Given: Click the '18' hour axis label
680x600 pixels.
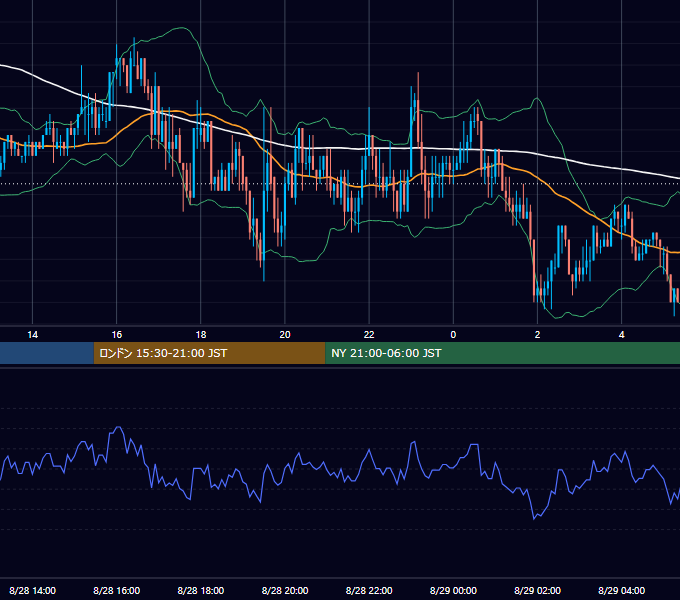Looking at the screenshot, I should (x=201, y=335).
